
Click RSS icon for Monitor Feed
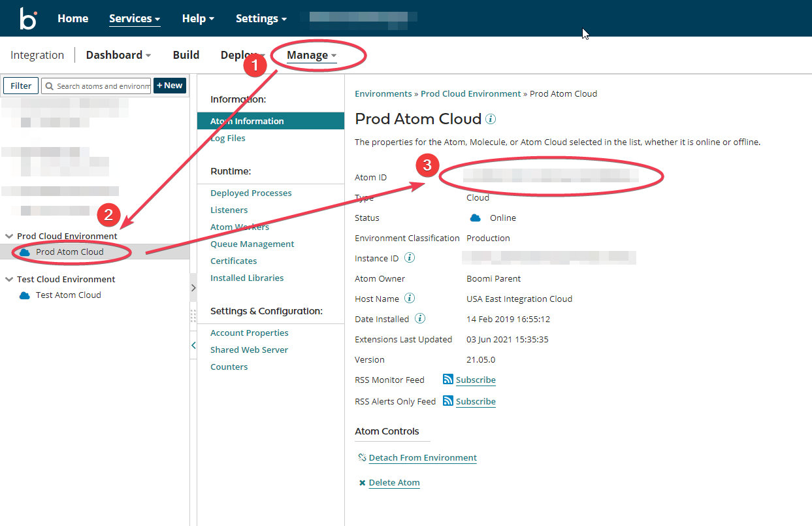[448, 380]
